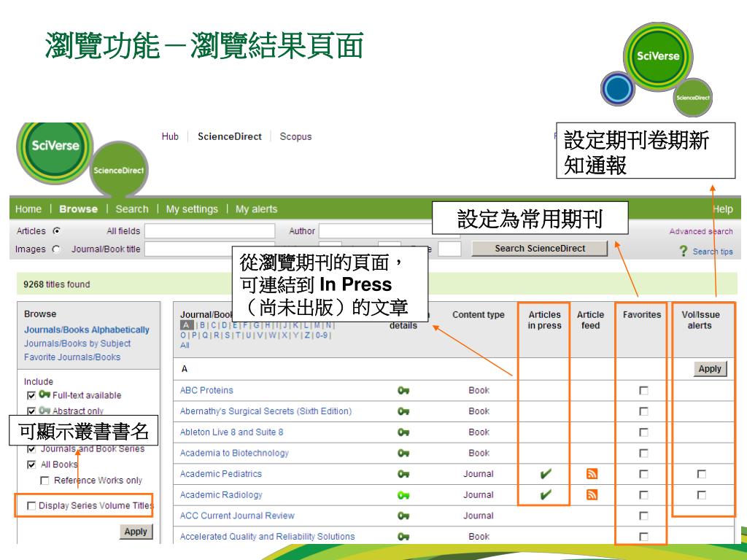This screenshot has height=560, width=747.
Task: Tick Favorites checkbox for Academic Pediatrics
Action: click(x=643, y=474)
